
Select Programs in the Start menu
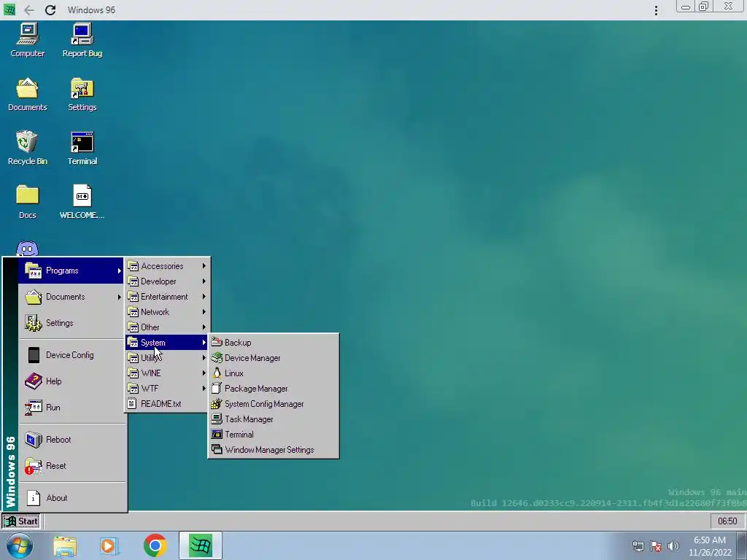click(x=72, y=271)
